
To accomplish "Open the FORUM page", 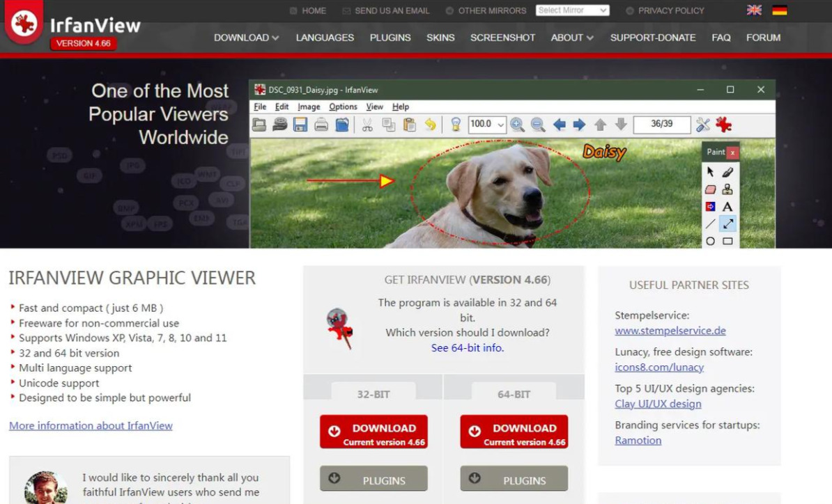I will [763, 38].
